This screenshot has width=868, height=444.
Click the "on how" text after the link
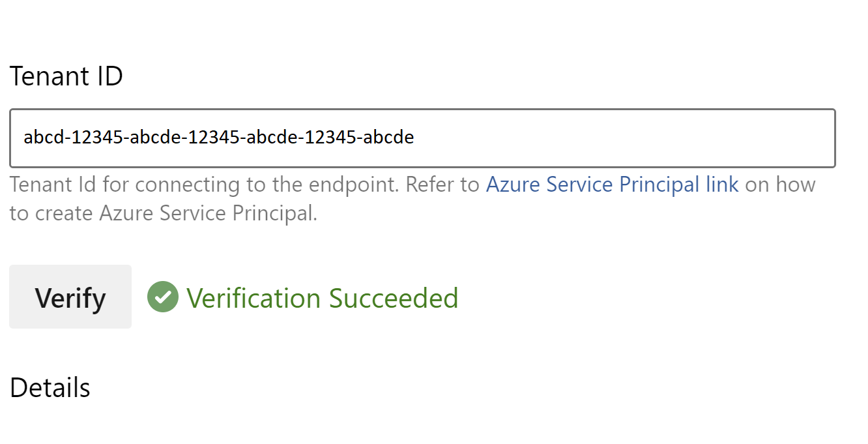tap(780, 185)
